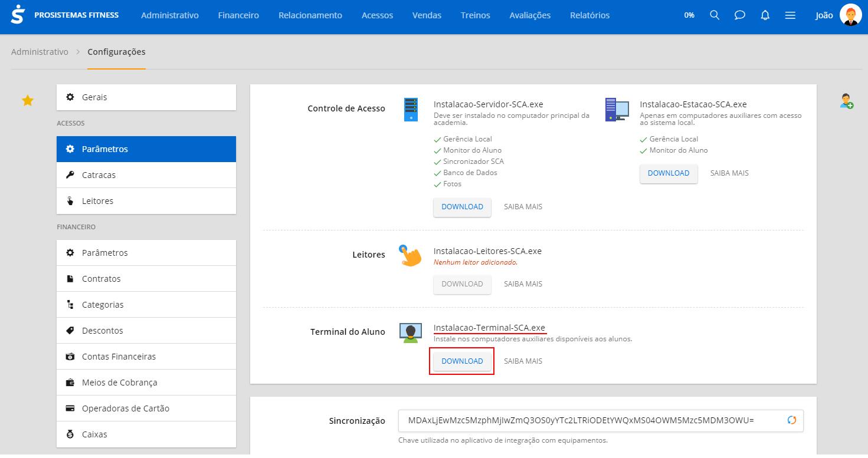Open the Administrativo top menu
Screen dimensions: 868x458
pyautogui.click(x=170, y=15)
